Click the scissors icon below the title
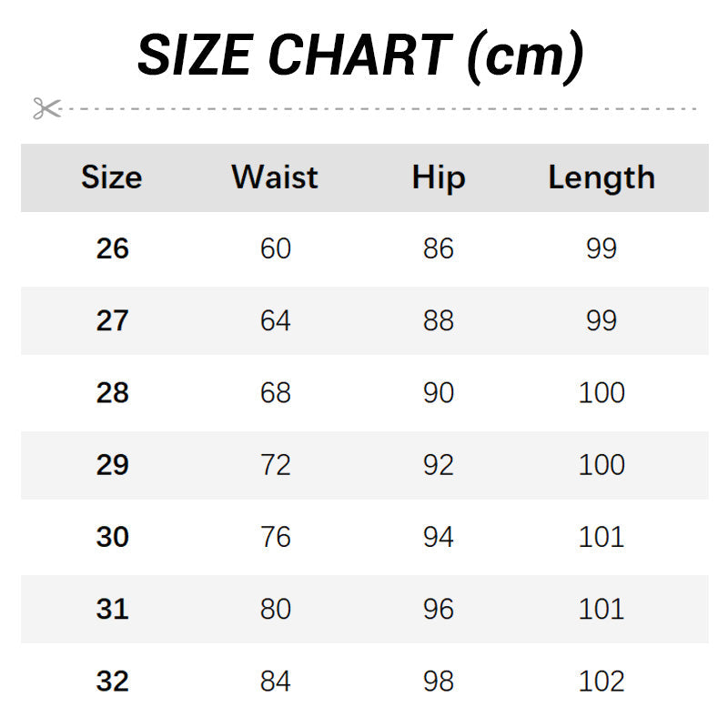728x728 pixels. [x=46, y=108]
